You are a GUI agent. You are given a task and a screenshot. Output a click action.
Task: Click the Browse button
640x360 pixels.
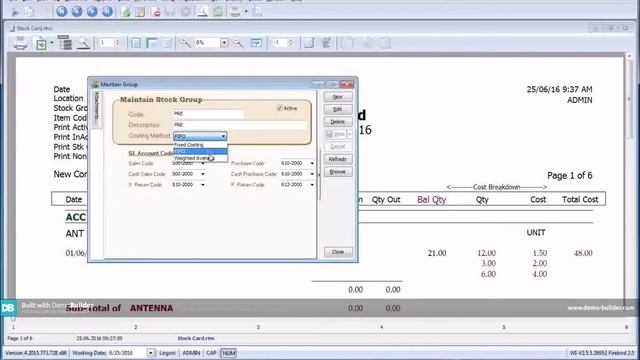[338, 172]
